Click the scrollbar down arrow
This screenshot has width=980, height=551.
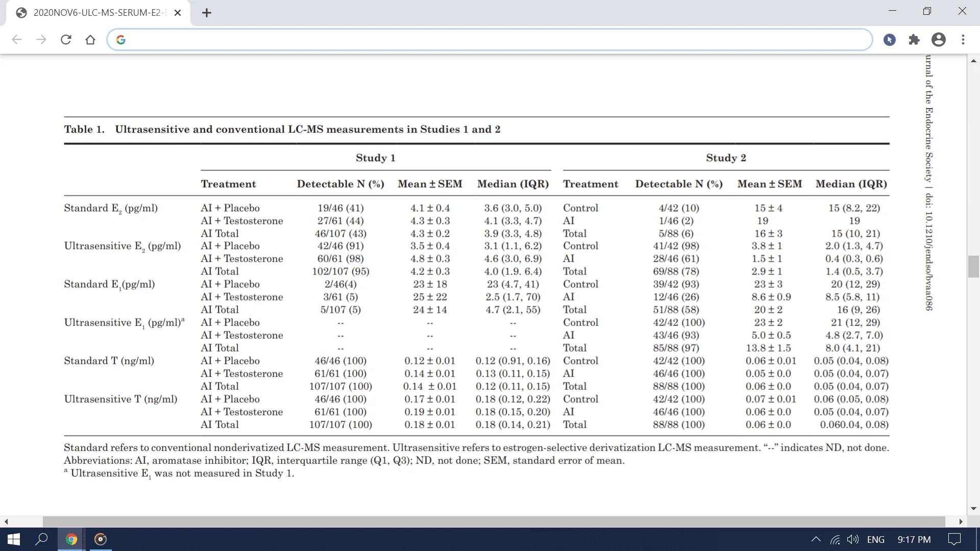point(973,508)
